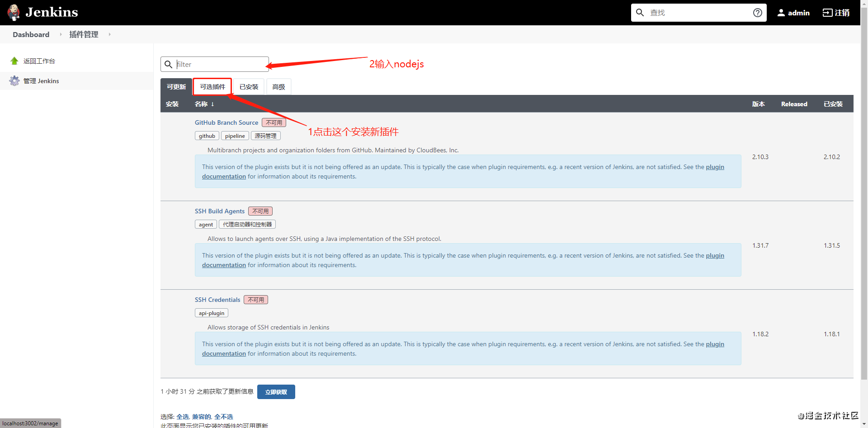Click the 注销 logout icon

click(827, 13)
